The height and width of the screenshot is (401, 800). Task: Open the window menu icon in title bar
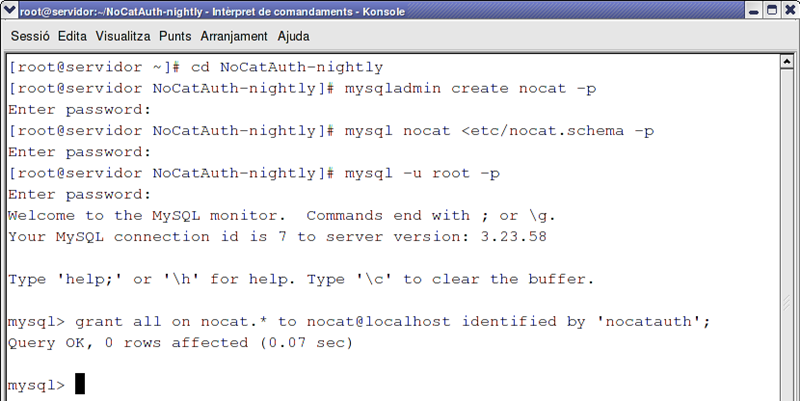coord(9,10)
